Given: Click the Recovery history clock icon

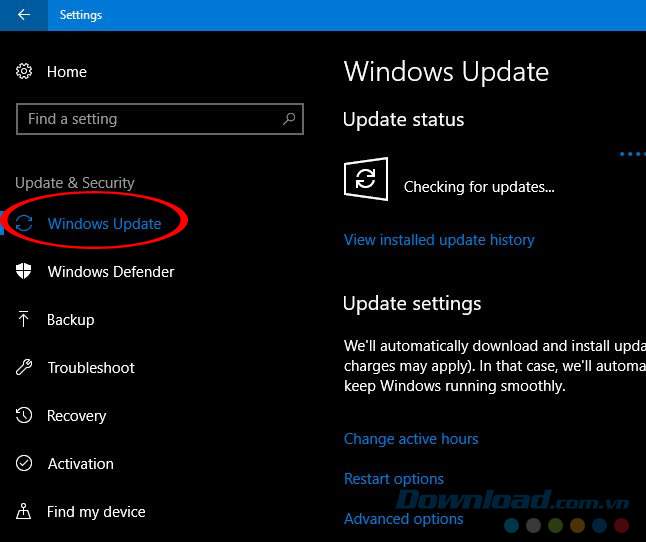Looking at the screenshot, I should click(x=24, y=415).
